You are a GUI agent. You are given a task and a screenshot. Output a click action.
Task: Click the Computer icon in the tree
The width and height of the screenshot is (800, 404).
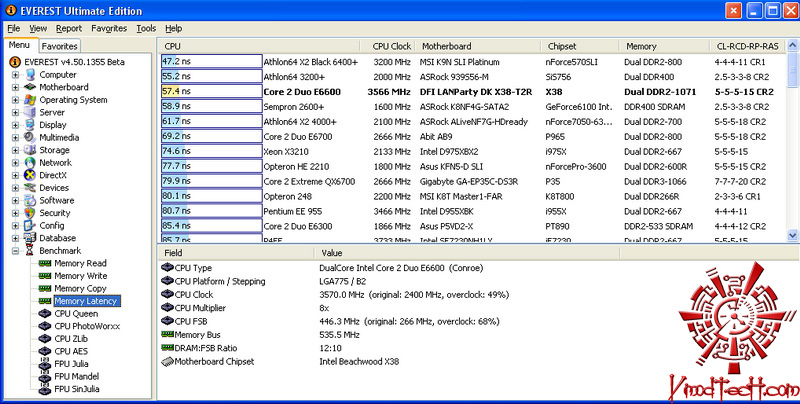(x=30, y=74)
